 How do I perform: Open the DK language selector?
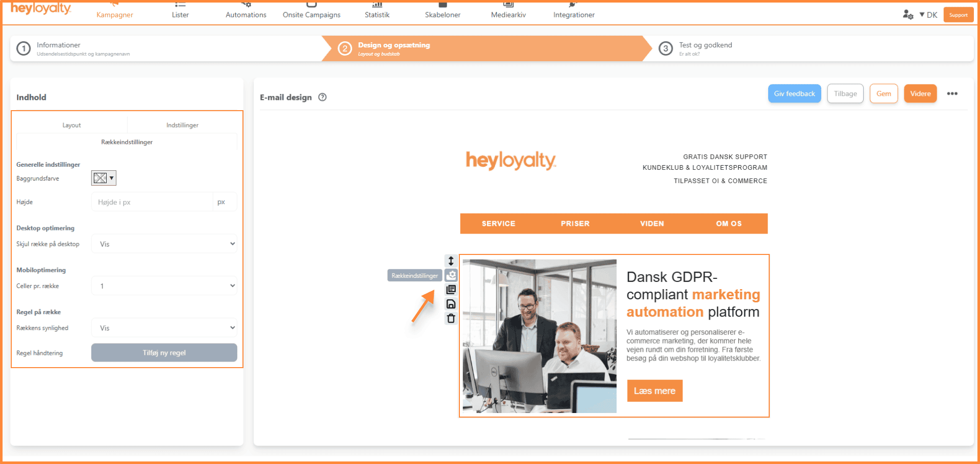pyautogui.click(x=928, y=15)
